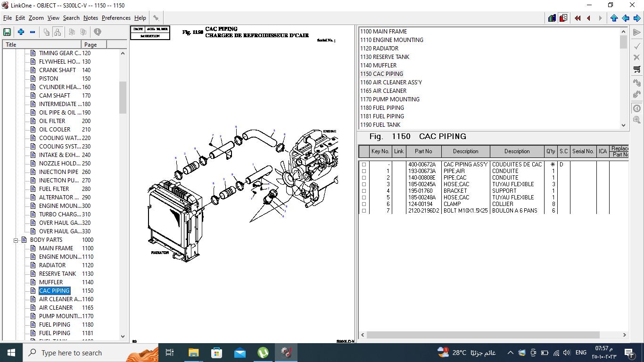
Task: Tick checkbox for part 140-00808E
Action: 364,178
